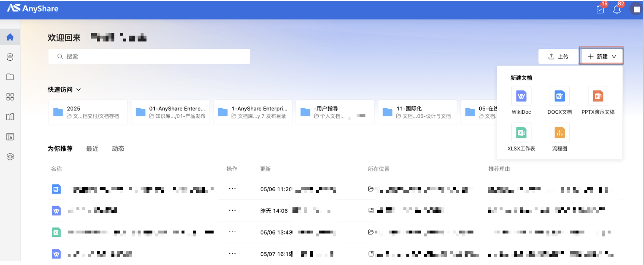Switch to the 最近 tab
The image size is (644, 265).
pos(92,149)
